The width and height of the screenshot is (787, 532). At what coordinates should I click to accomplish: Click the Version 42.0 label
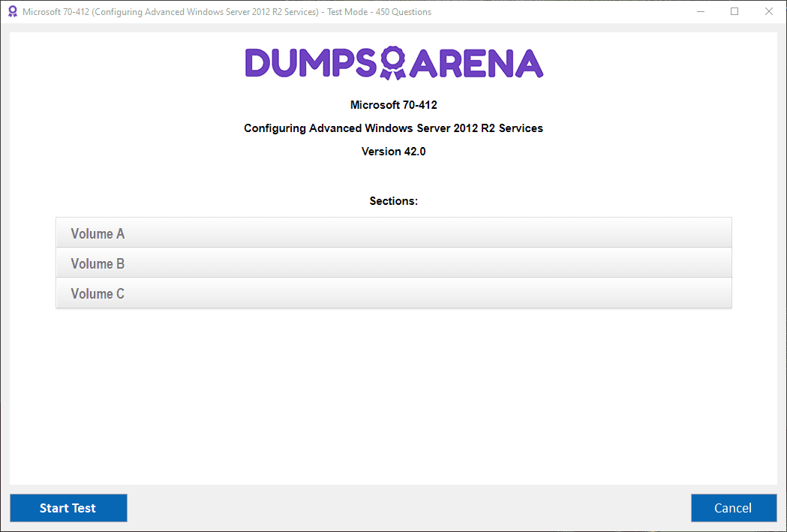(x=393, y=152)
